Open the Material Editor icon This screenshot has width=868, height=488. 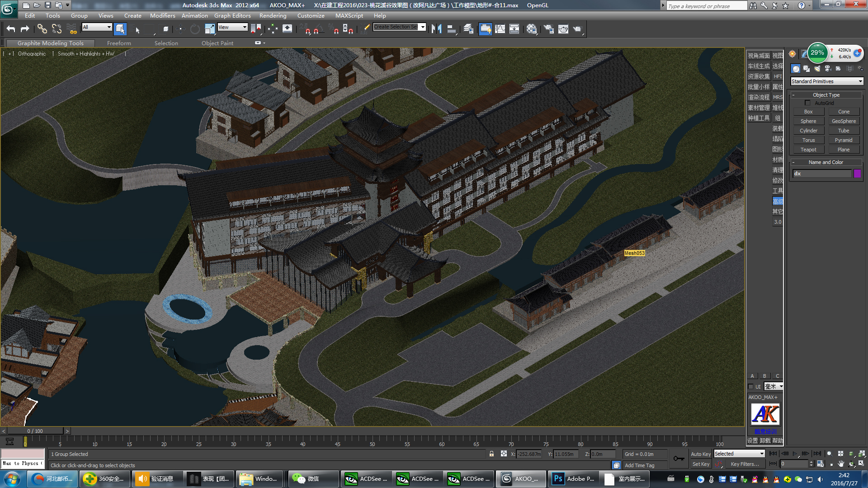pyautogui.click(x=532, y=29)
